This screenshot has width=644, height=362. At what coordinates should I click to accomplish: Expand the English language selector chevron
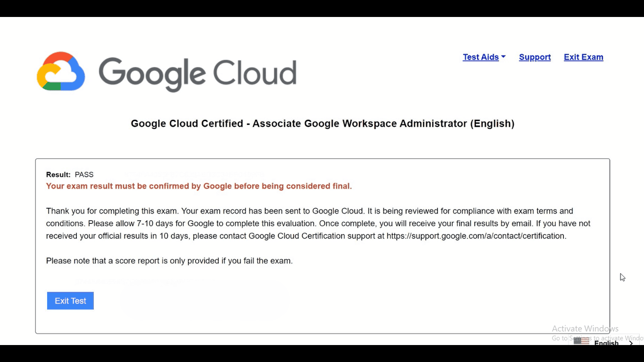pyautogui.click(x=631, y=343)
